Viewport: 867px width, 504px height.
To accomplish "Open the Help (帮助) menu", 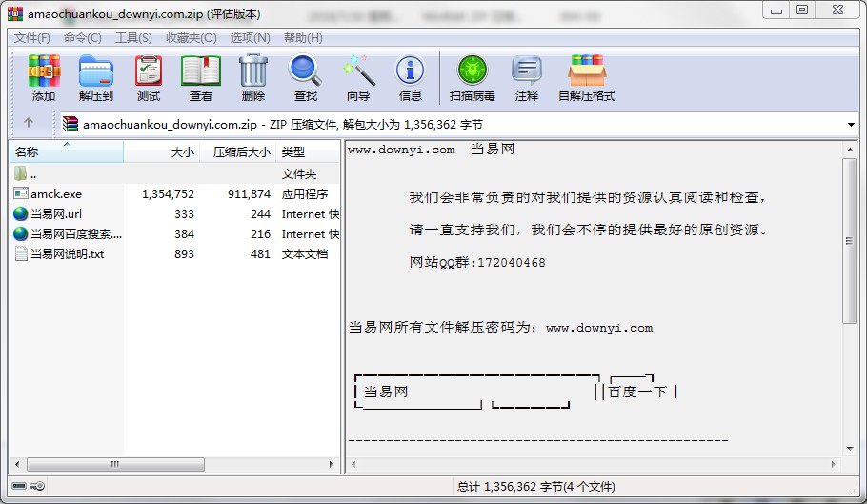I will (x=303, y=37).
